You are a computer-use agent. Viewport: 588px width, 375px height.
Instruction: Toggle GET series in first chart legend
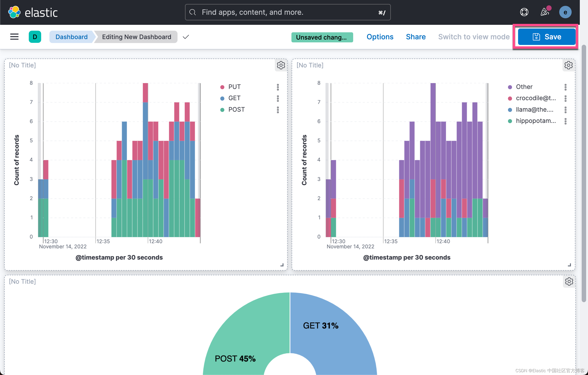(x=234, y=98)
